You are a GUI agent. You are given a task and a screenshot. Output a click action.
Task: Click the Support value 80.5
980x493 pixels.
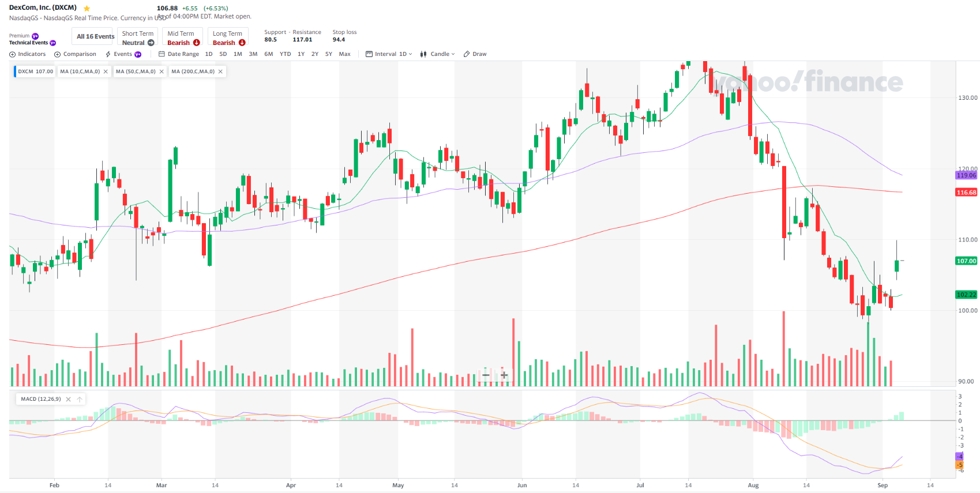[x=271, y=40]
